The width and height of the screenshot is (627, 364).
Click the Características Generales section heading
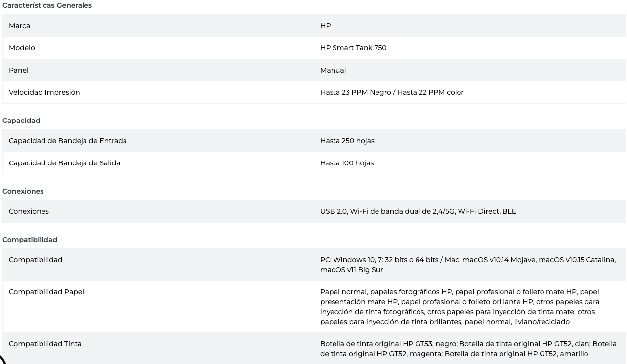point(47,5)
